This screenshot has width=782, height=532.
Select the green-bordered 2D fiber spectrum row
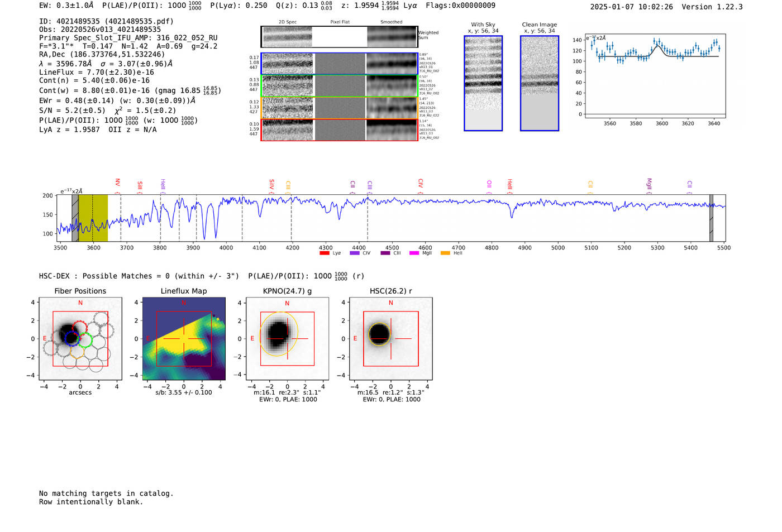point(340,86)
